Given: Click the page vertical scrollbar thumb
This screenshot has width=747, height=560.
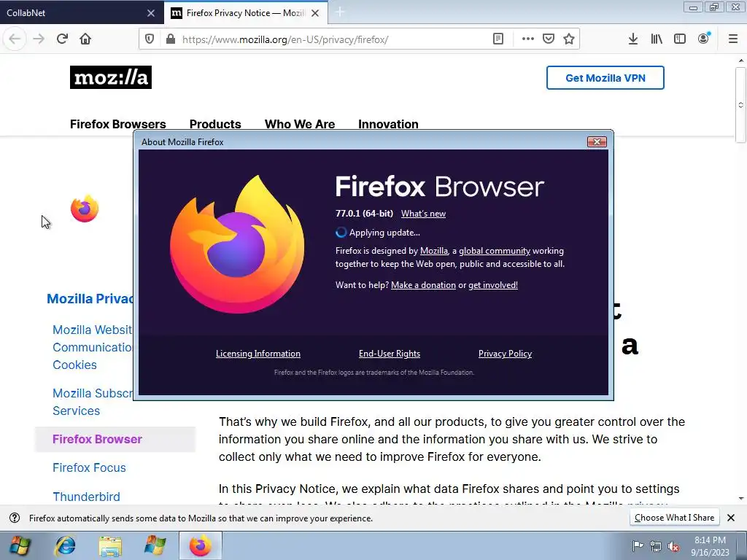Looking at the screenshot, I should point(740,105).
